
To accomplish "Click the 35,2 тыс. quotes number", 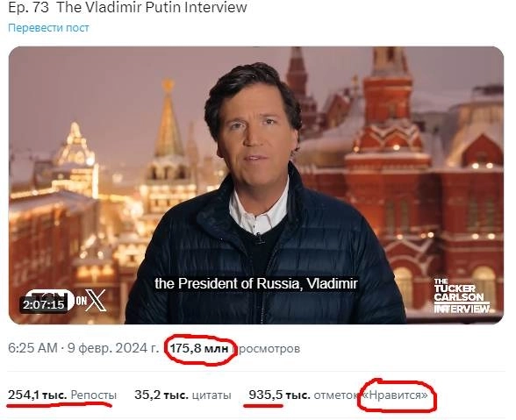I will point(161,395).
